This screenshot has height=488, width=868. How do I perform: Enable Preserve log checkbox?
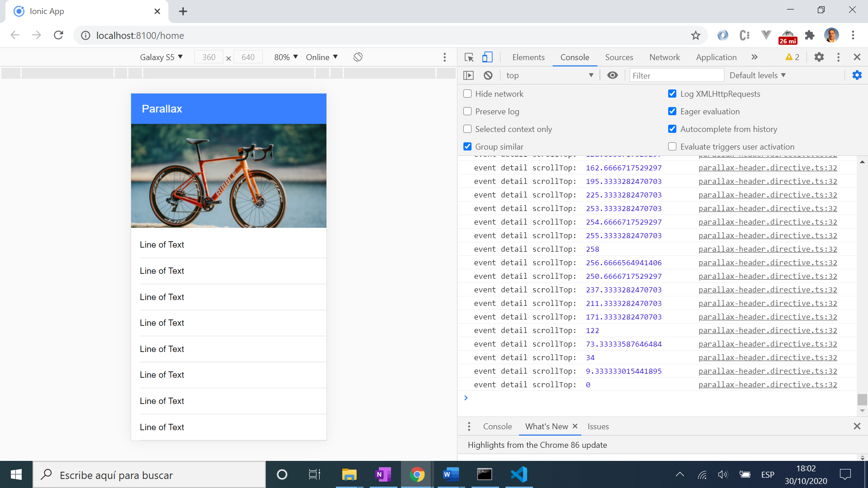[467, 112]
